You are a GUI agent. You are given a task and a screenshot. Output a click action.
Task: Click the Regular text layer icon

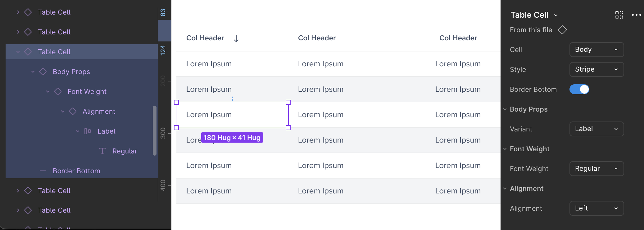[102, 151]
